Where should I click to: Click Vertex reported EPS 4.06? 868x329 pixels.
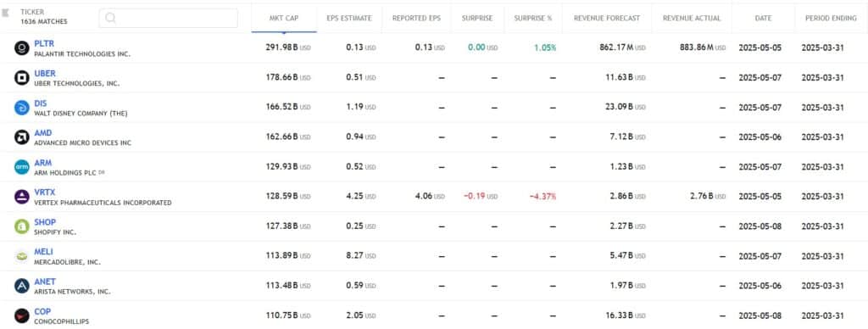(430, 196)
